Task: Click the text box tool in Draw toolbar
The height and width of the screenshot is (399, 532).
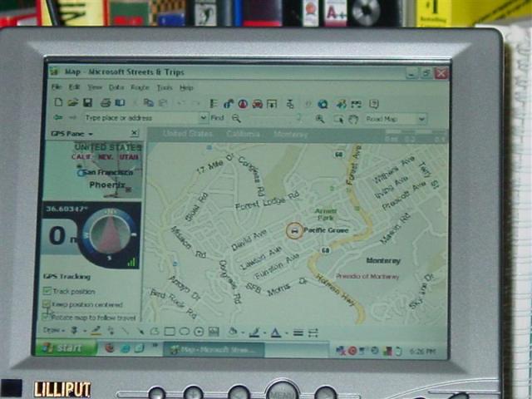Action: point(214,332)
